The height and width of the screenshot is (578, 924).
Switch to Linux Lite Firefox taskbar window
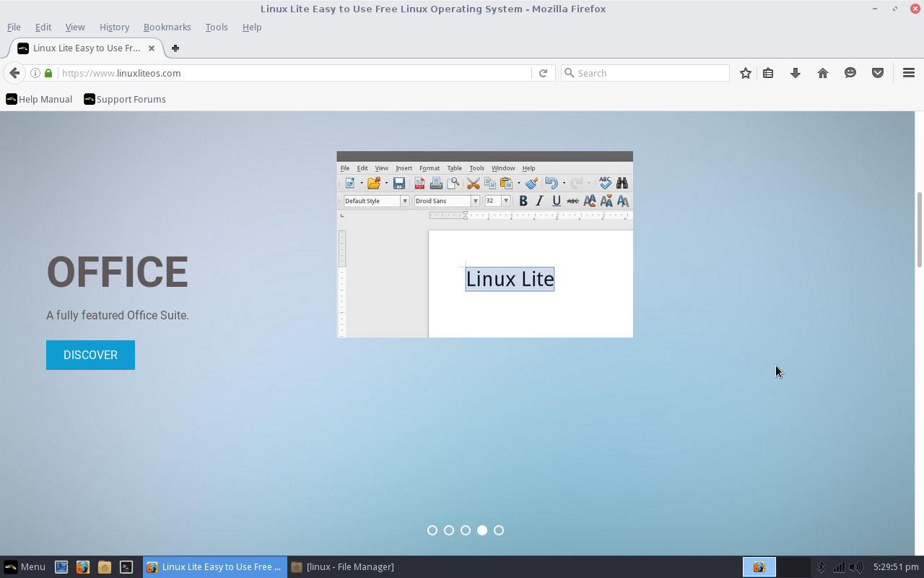(x=214, y=566)
